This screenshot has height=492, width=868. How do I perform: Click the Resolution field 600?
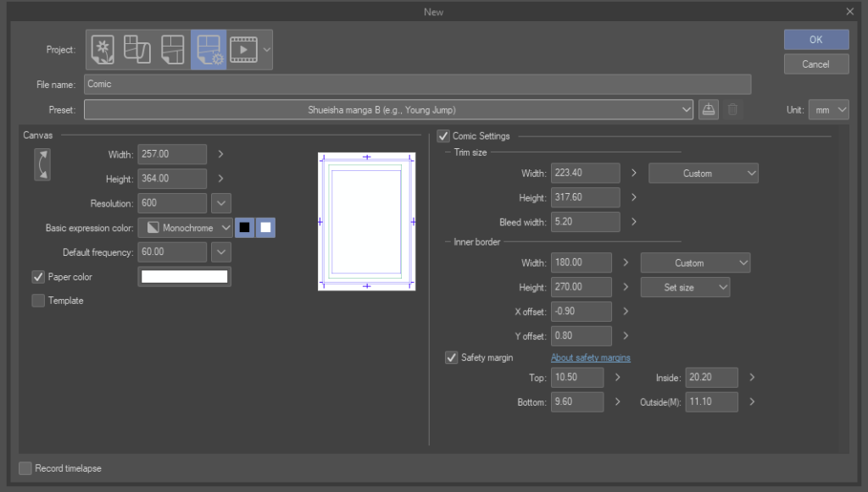(x=172, y=203)
